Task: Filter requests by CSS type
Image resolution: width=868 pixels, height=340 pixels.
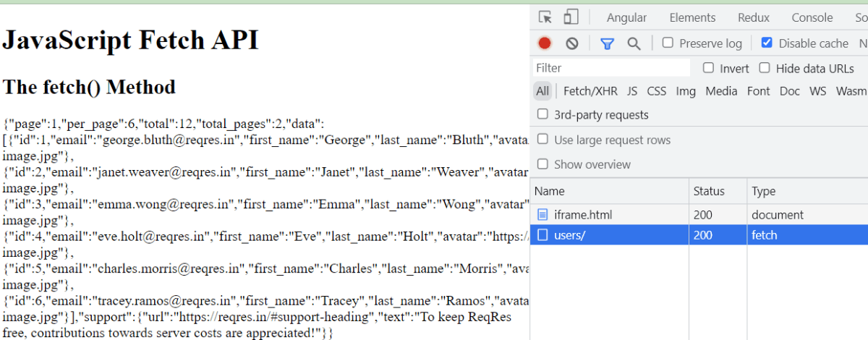Action: 657,91
